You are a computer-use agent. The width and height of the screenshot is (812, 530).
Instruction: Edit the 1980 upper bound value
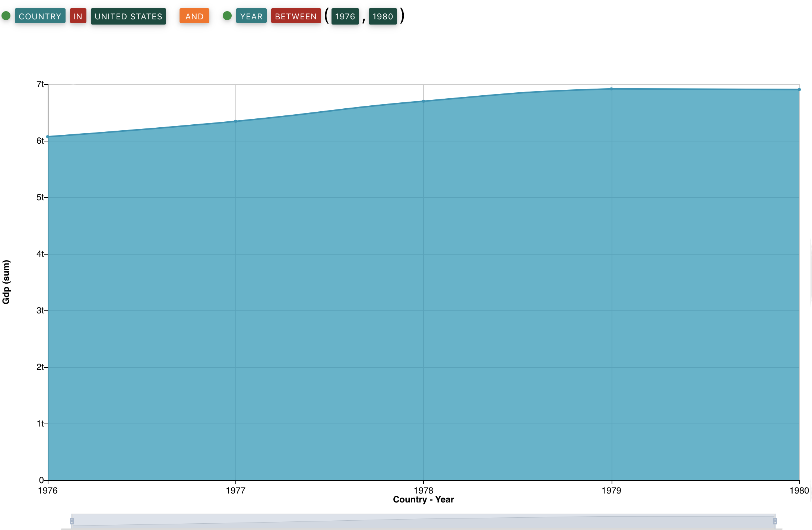pyautogui.click(x=383, y=16)
